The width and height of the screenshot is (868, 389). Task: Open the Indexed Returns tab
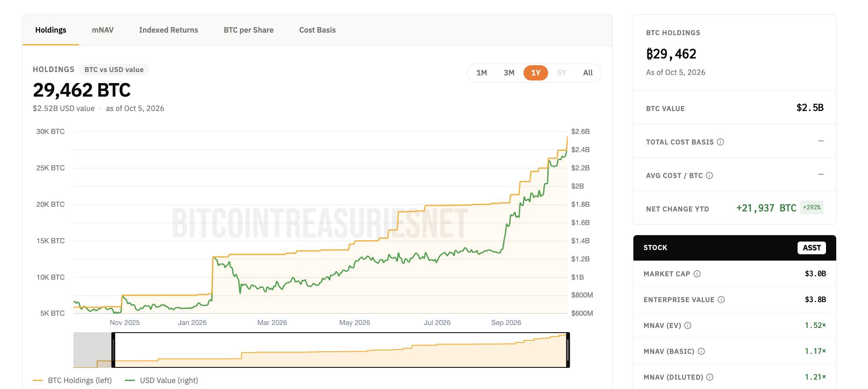coord(168,30)
